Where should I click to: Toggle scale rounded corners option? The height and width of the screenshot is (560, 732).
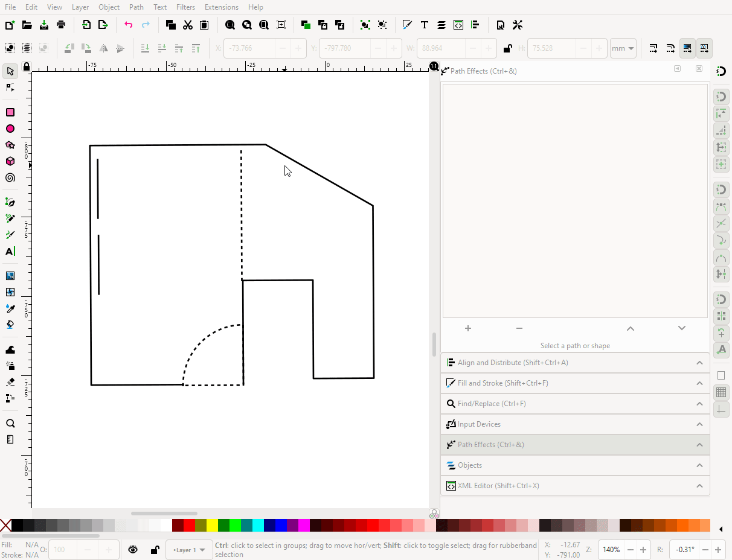pos(670,48)
